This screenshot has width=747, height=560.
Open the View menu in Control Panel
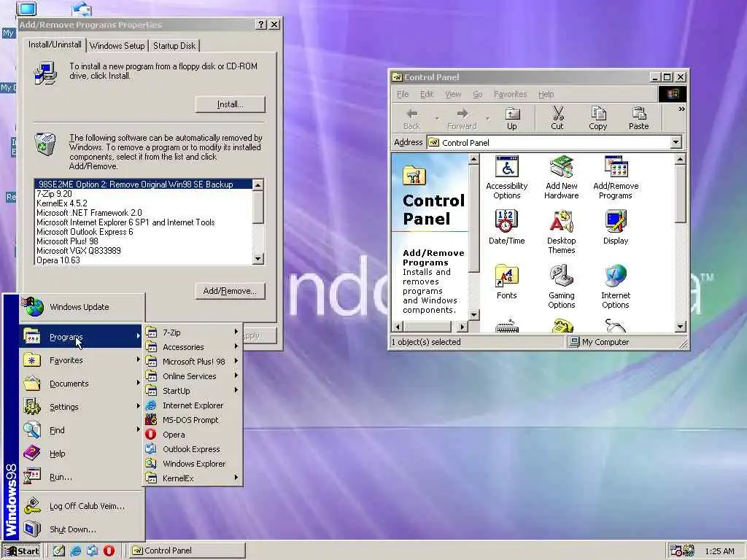453,94
